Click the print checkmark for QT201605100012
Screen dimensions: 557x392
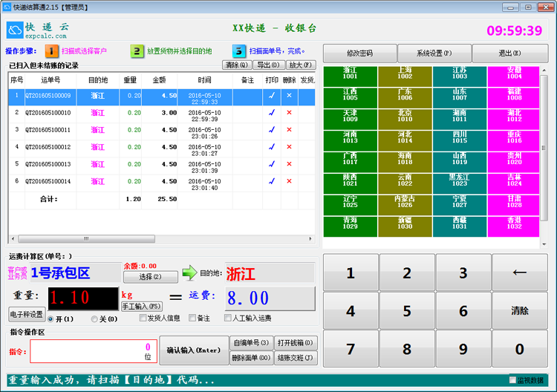tap(272, 147)
